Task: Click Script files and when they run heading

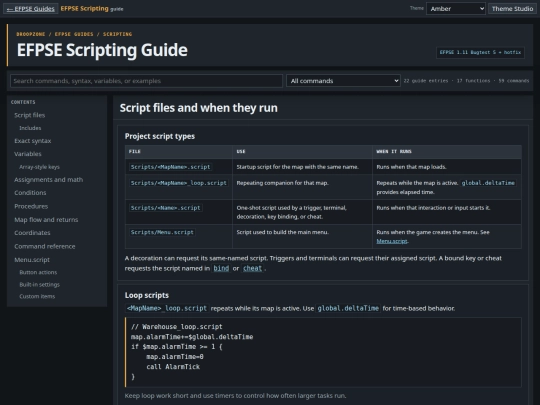Action: 199,108
